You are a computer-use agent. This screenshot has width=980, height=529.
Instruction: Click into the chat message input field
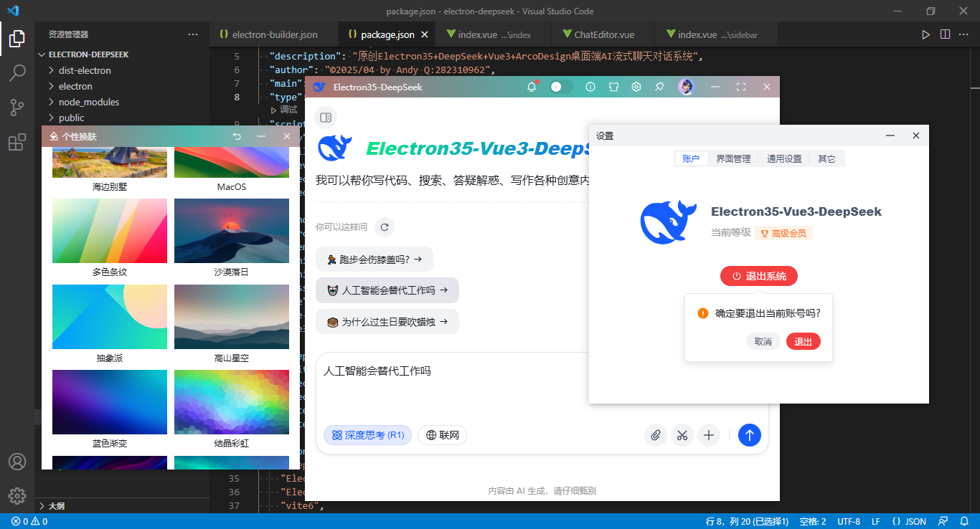542,387
